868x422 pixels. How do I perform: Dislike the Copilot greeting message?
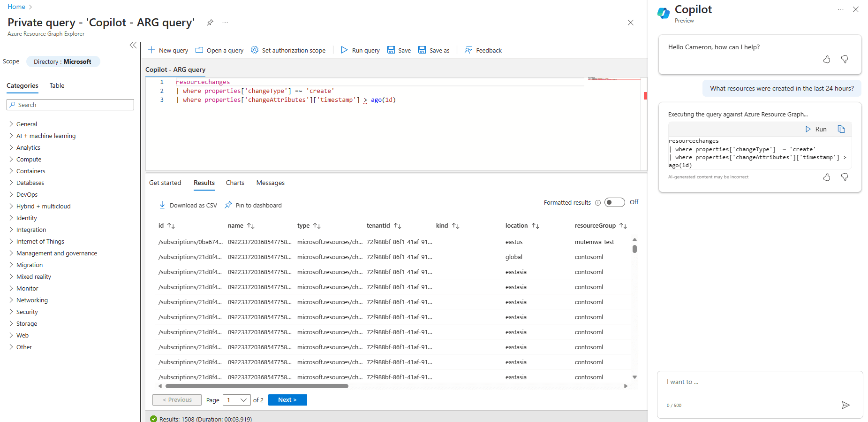click(x=845, y=59)
